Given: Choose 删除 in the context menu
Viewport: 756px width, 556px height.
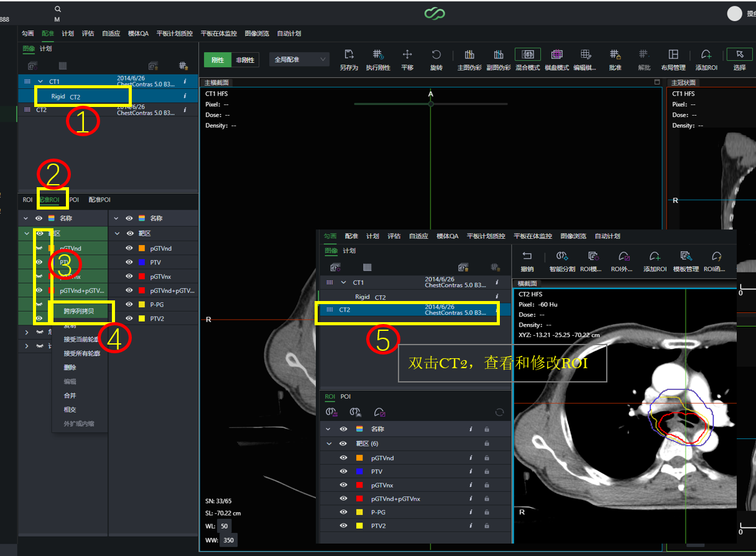Looking at the screenshot, I should [70, 368].
